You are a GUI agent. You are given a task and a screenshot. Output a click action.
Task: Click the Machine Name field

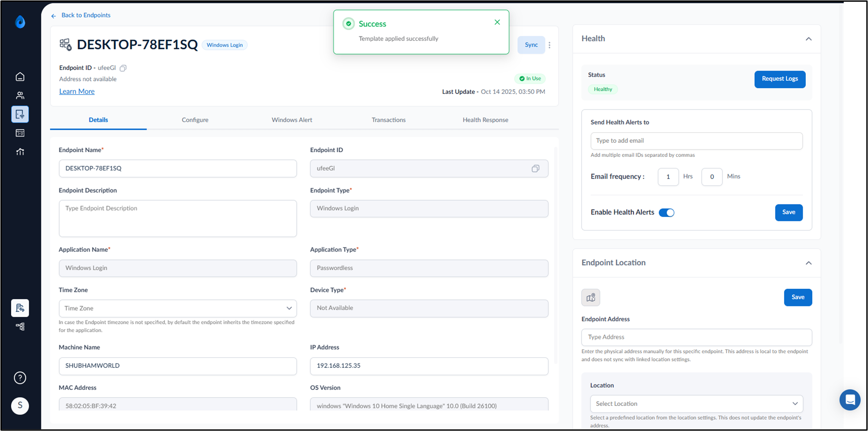point(178,366)
